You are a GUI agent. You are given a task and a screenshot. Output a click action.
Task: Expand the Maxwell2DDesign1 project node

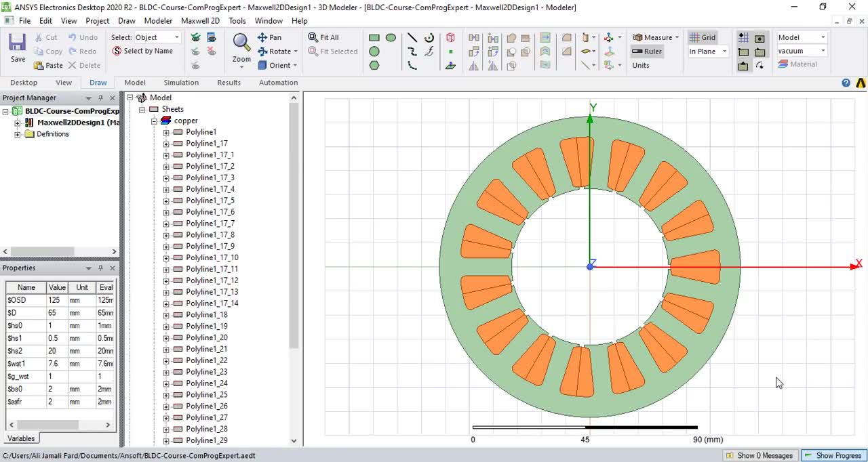(x=18, y=123)
